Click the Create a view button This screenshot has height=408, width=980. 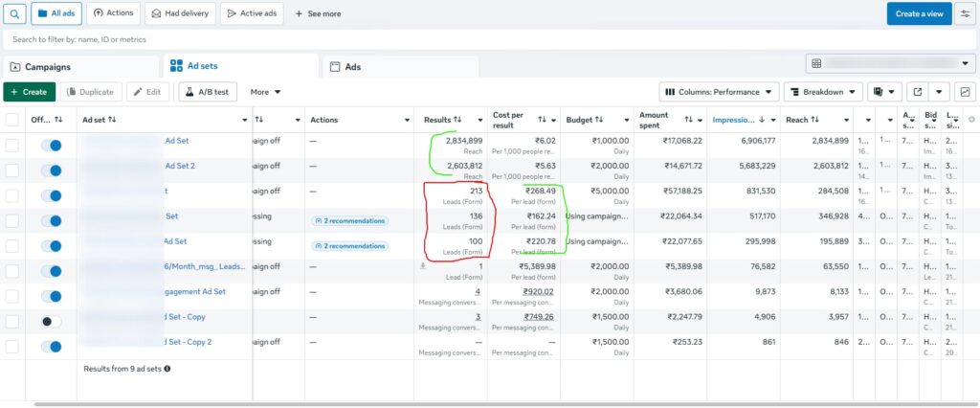coord(917,13)
